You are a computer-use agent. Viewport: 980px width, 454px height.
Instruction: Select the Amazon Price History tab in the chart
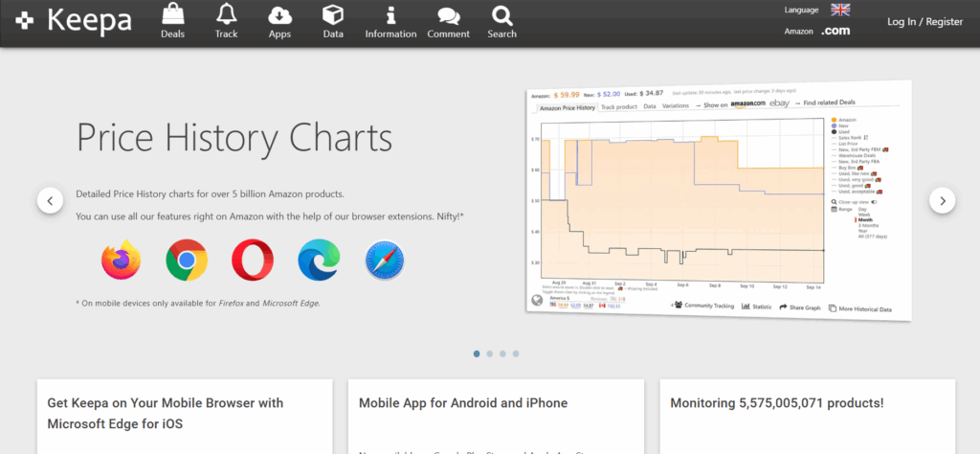(567, 107)
